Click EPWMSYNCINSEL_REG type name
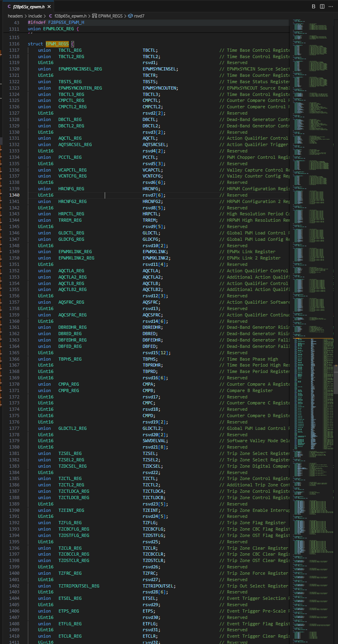The image size is (338, 644). (x=80, y=69)
